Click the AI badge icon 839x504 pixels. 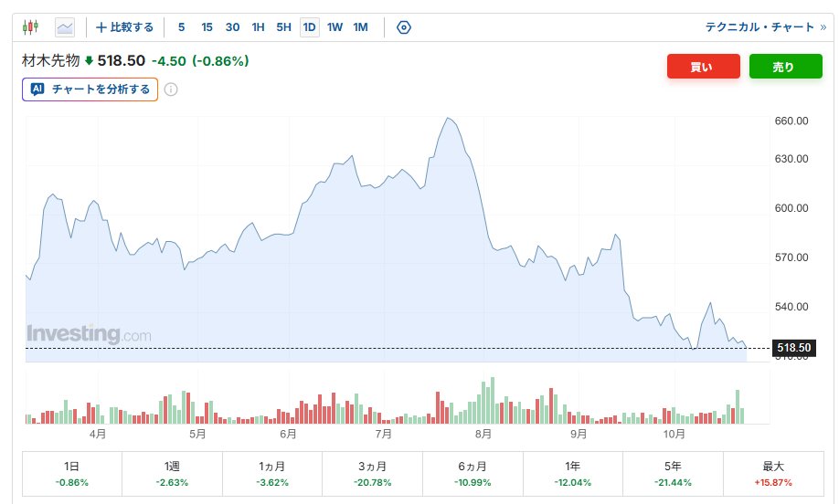37,89
